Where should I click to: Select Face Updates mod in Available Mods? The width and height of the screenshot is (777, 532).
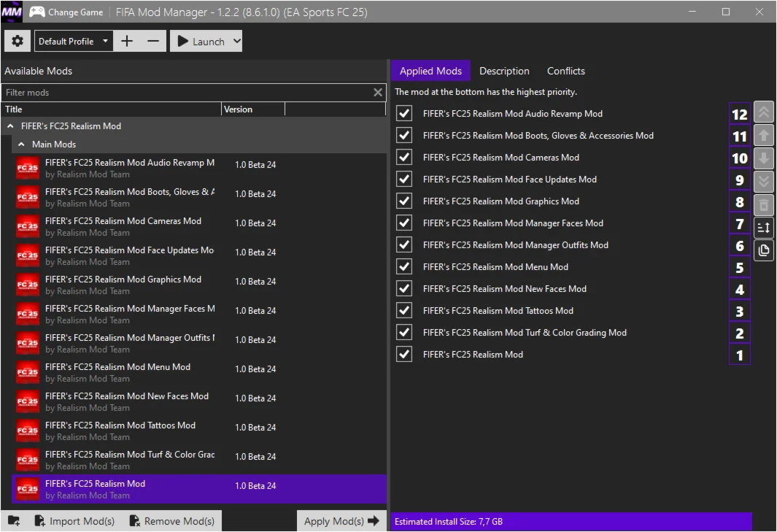(198, 256)
